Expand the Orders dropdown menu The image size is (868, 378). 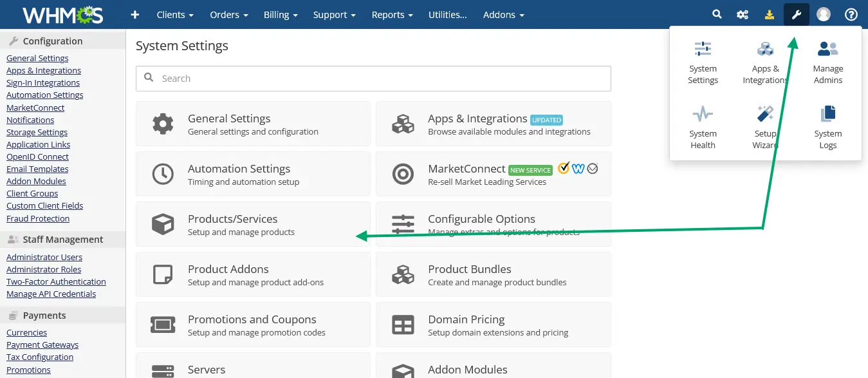(228, 14)
